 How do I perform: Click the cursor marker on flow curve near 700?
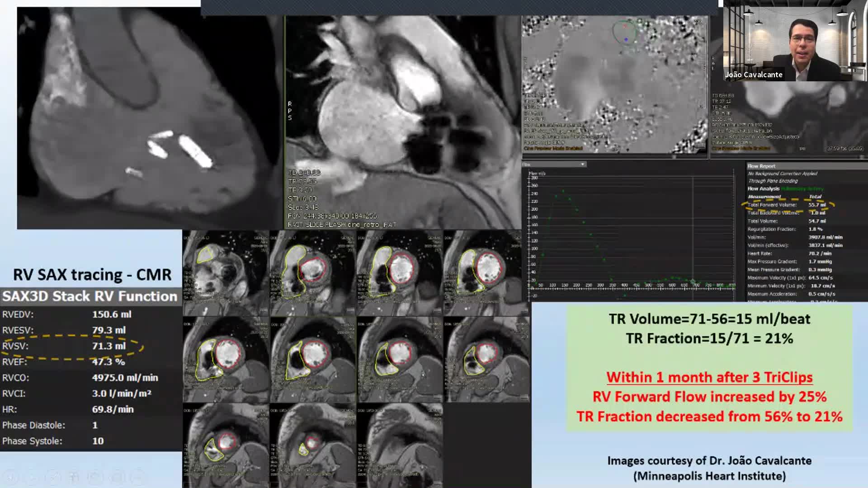692,282
